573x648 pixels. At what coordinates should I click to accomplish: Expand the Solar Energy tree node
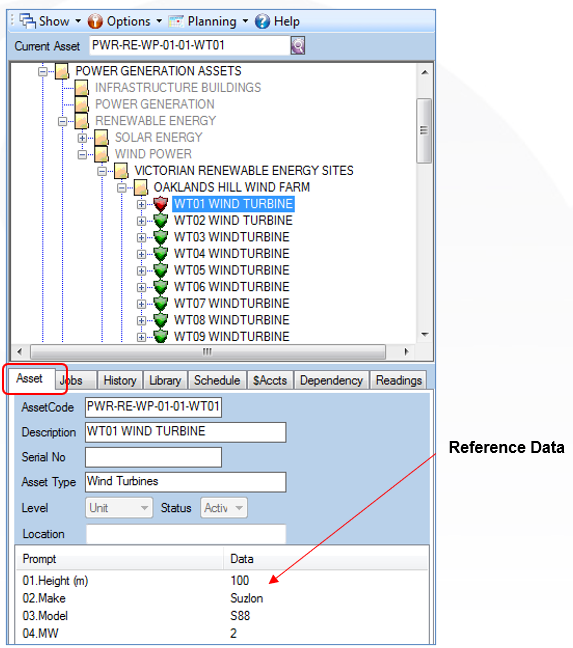click(x=82, y=138)
